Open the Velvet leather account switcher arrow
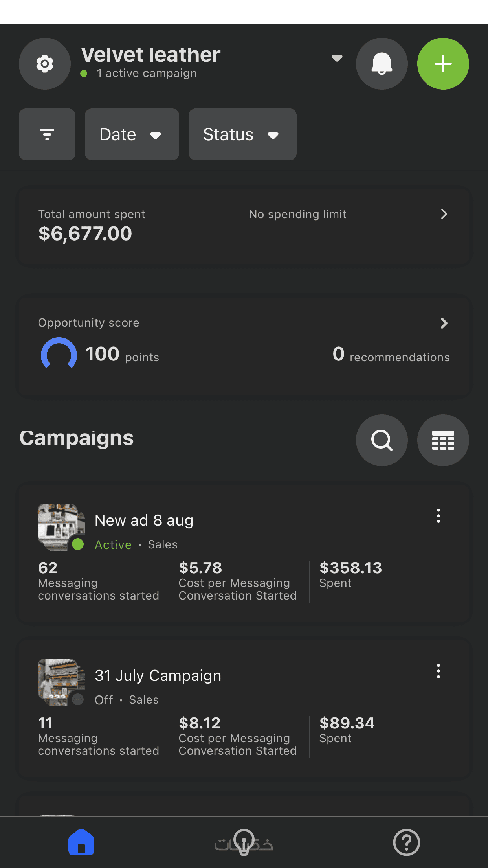This screenshot has height=868, width=488. click(x=337, y=58)
